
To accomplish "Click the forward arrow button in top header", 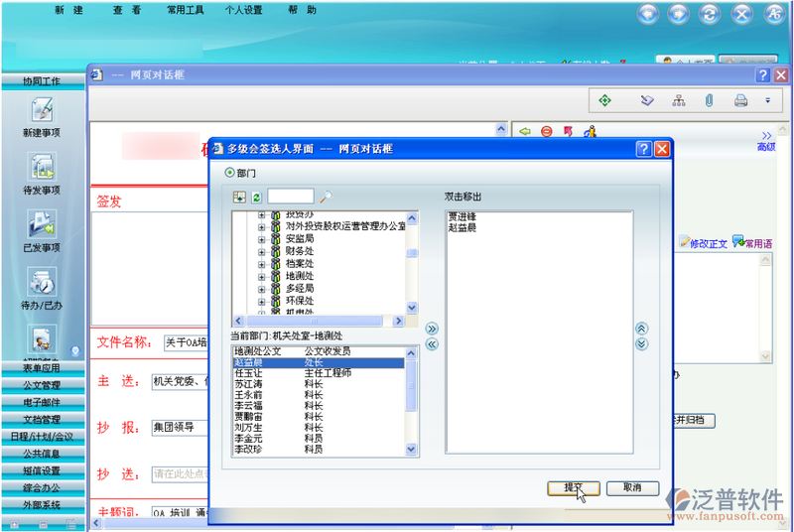I will click(679, 14).
